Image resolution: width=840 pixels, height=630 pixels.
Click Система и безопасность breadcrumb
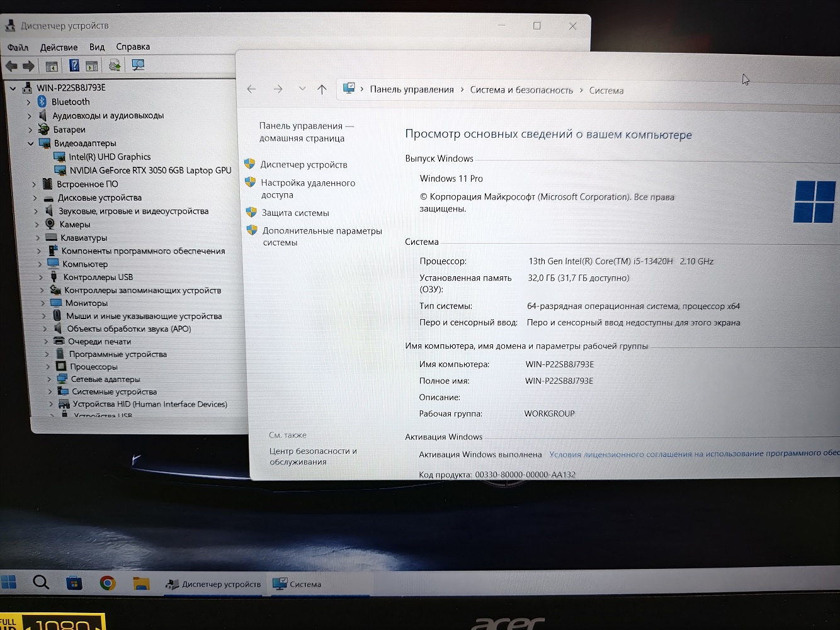[521, 90]
